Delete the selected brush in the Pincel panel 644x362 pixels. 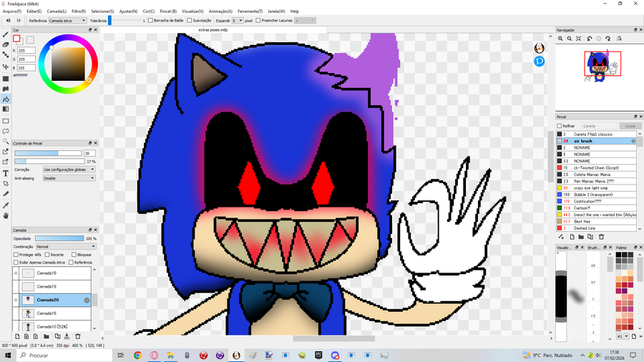(601, 237)
